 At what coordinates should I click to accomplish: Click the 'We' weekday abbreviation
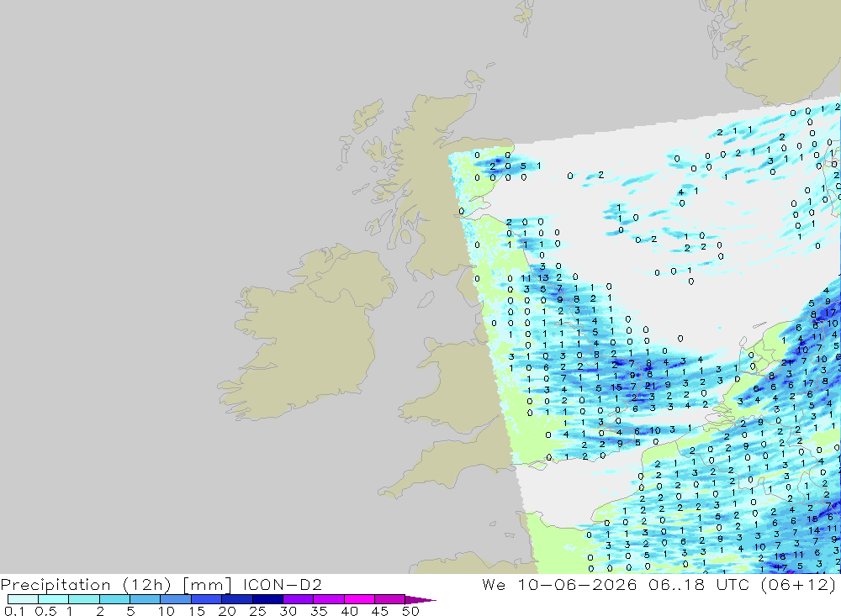(x=494, y=584)
